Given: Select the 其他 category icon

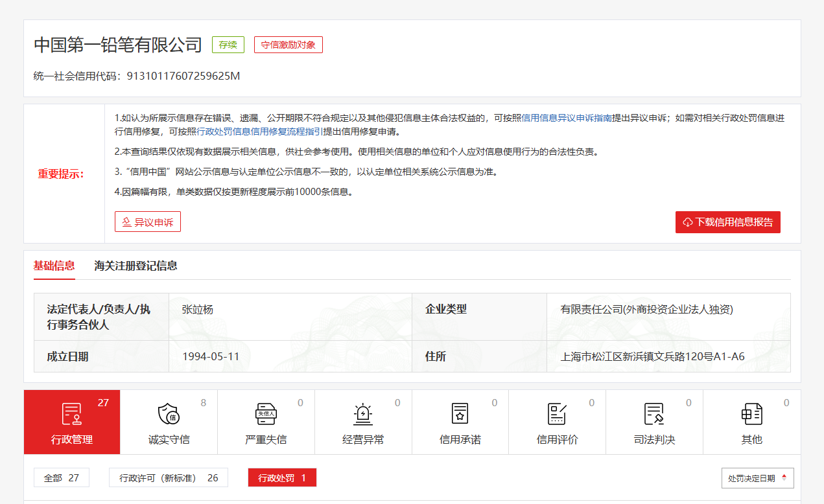Looking at the screenshot, I should point(751,413).
